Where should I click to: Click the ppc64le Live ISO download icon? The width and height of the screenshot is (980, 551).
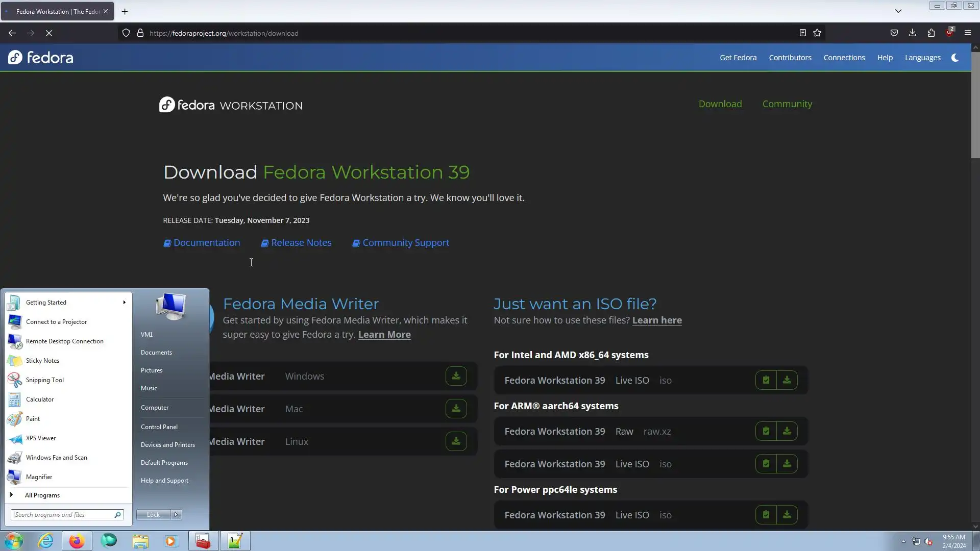(787, 515)
